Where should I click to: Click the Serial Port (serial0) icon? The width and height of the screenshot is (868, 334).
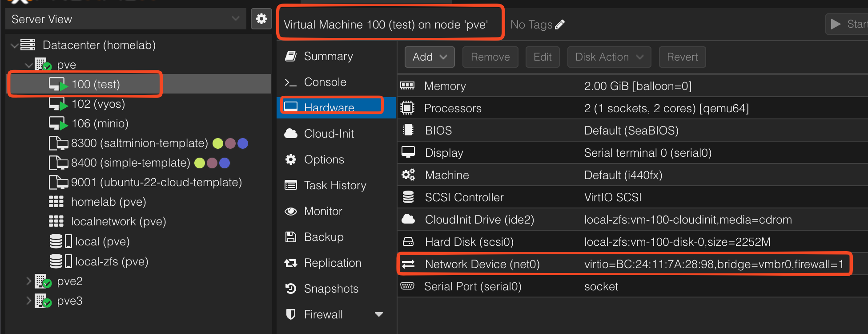407,286
